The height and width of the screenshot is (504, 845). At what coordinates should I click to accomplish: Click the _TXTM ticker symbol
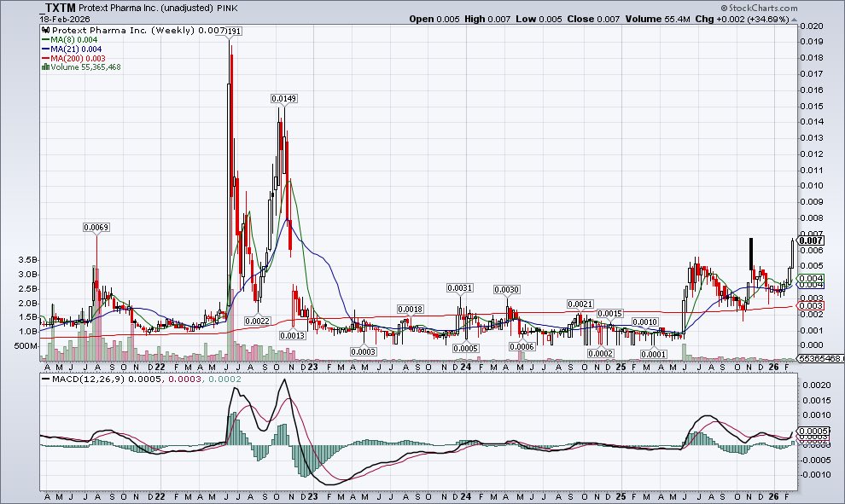point(58,8)
